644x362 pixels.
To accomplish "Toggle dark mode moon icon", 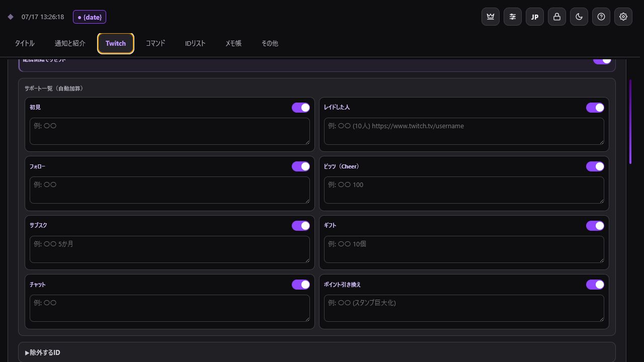I will point(579,17).
